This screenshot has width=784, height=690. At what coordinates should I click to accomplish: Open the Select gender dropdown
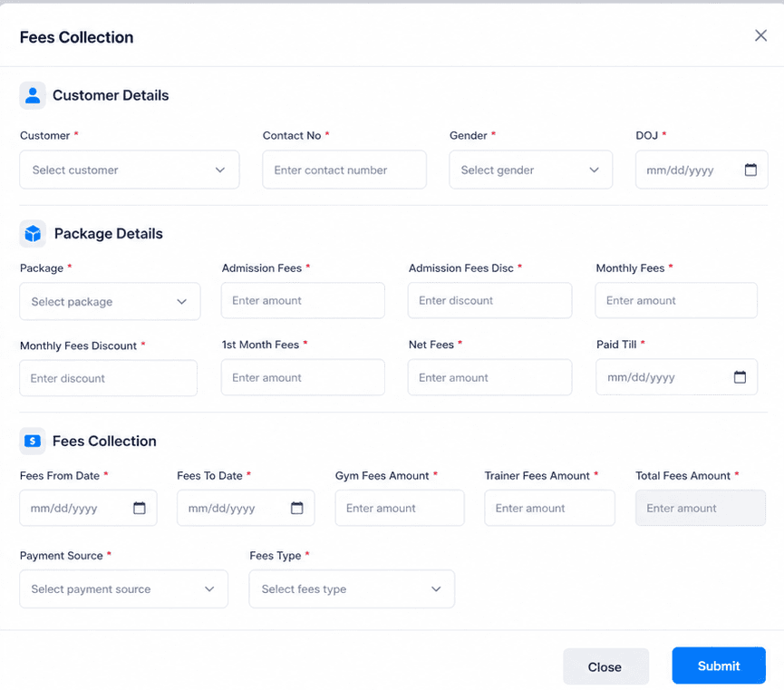[x=531, y=170]
